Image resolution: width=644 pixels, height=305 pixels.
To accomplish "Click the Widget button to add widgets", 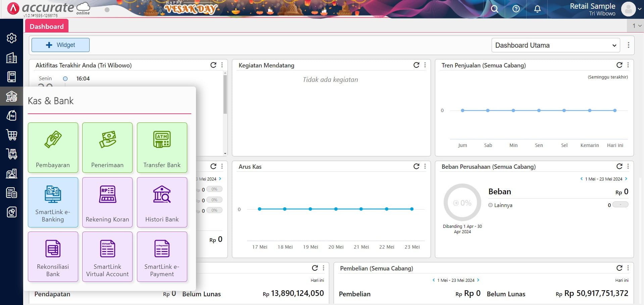I will 60,45.
